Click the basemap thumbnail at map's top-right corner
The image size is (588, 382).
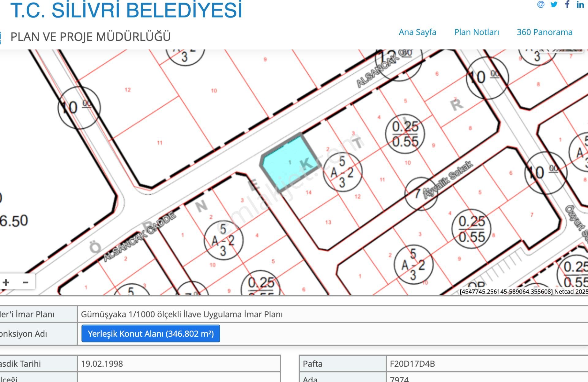tap(560, 51)
